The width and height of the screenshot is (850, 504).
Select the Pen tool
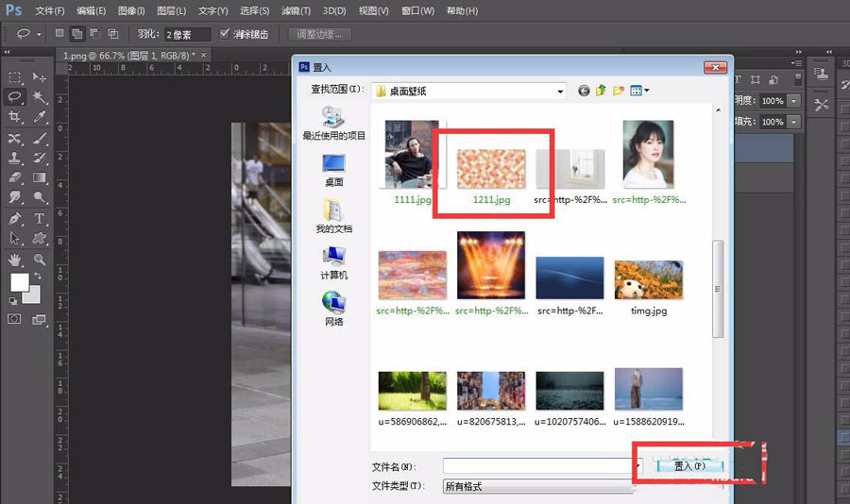click(14, 218)
